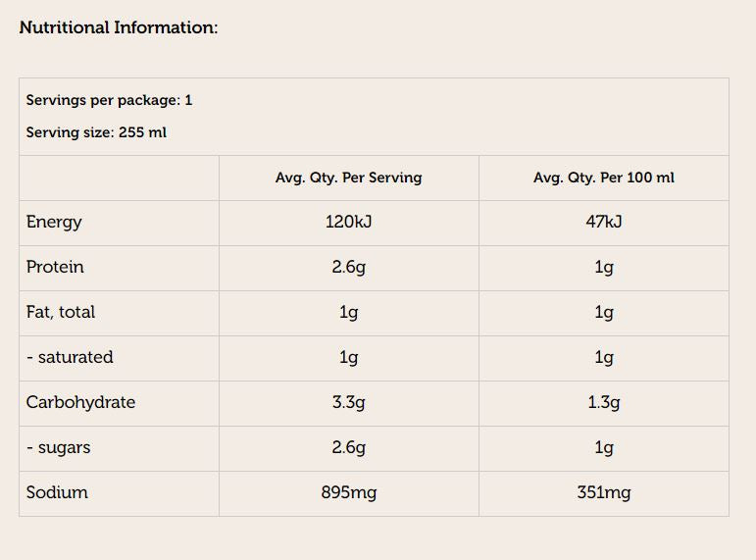
Task: Click the 3.3g carbohydrate value
Action: pos(348,402)
